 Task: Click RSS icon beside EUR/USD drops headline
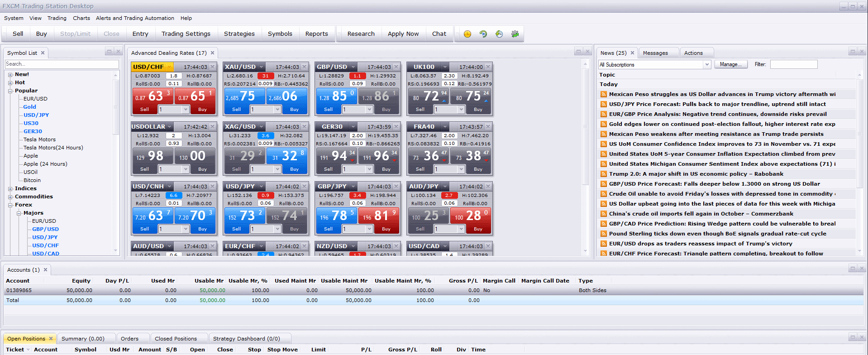tap(604, 244)
